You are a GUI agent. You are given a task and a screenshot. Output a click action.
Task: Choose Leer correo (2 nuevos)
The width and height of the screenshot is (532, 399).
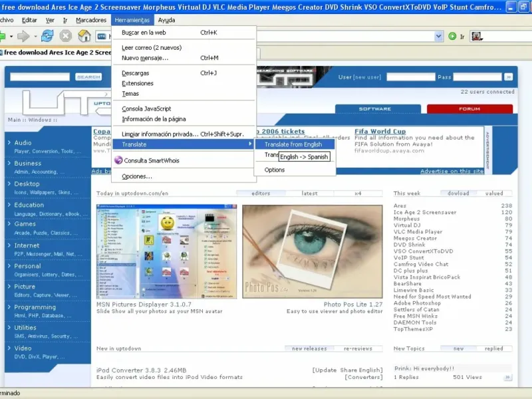click(184, 47)
